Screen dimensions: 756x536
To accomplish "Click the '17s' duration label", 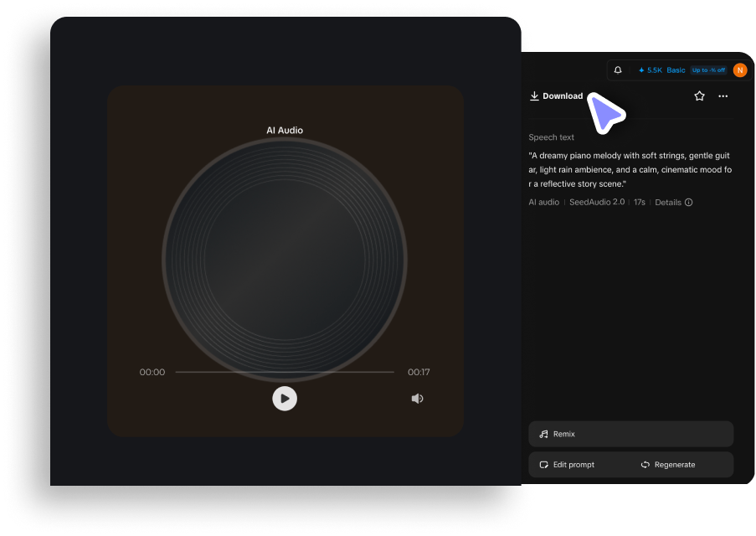I will [x=640, y=202].
